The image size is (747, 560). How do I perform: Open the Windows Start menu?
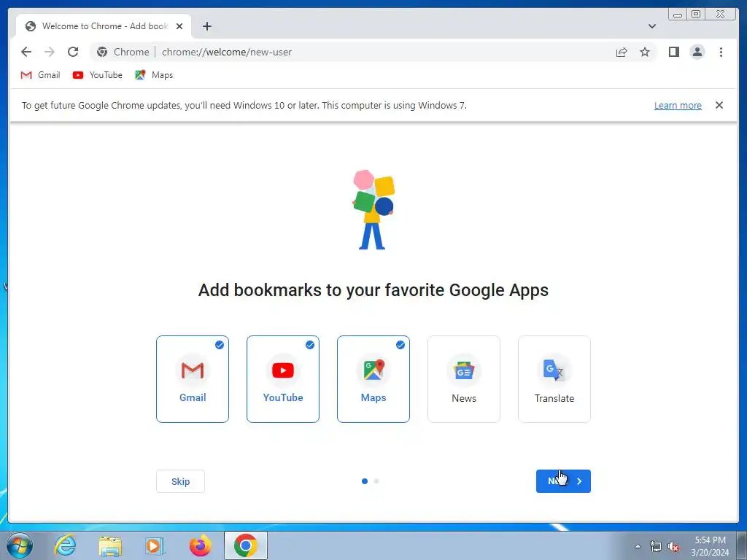20,545
